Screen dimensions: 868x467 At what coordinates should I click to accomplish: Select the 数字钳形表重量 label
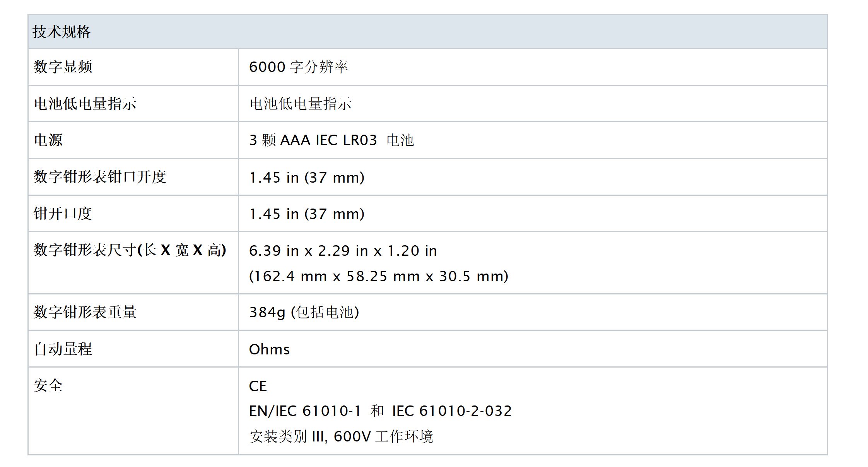point(85,312)
